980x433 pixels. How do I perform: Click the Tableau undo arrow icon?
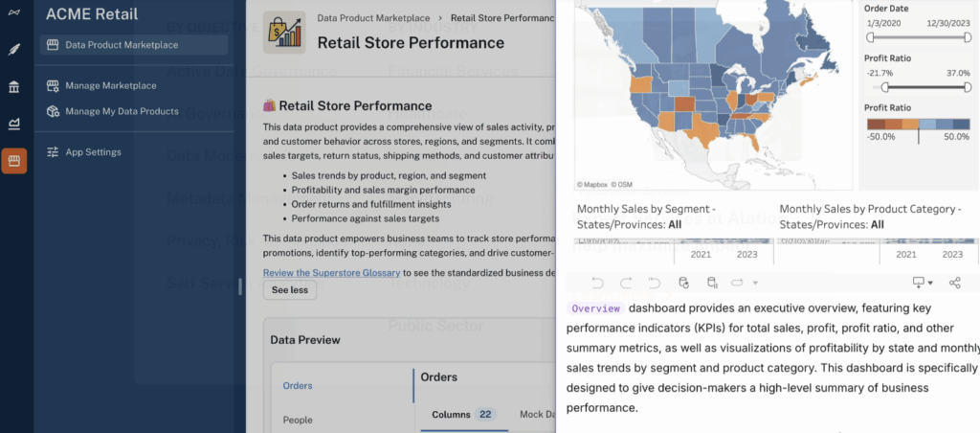[598, 283]
